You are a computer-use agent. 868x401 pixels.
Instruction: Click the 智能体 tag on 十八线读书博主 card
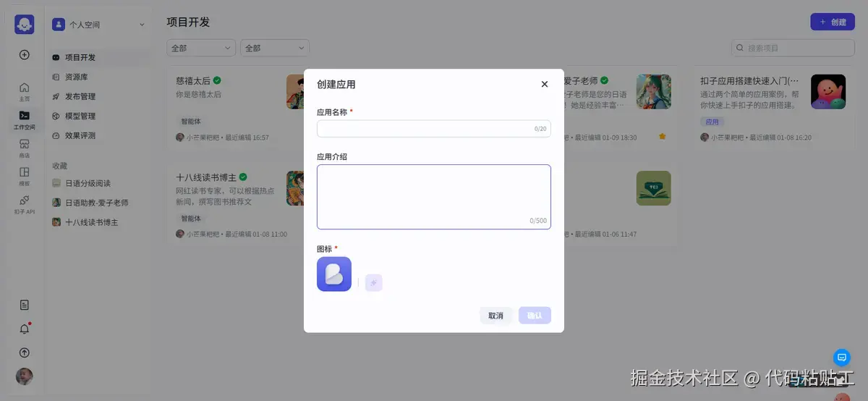[192, 219]
